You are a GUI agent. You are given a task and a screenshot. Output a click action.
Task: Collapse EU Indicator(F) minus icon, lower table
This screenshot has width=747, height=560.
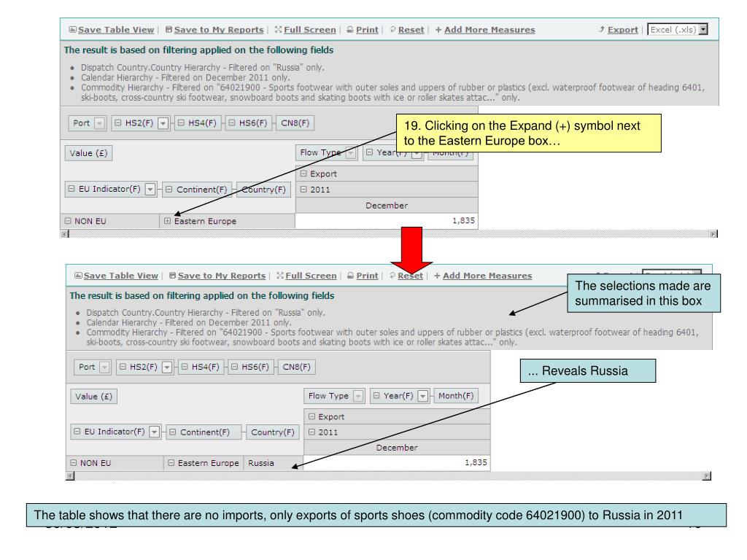(77, 432)
